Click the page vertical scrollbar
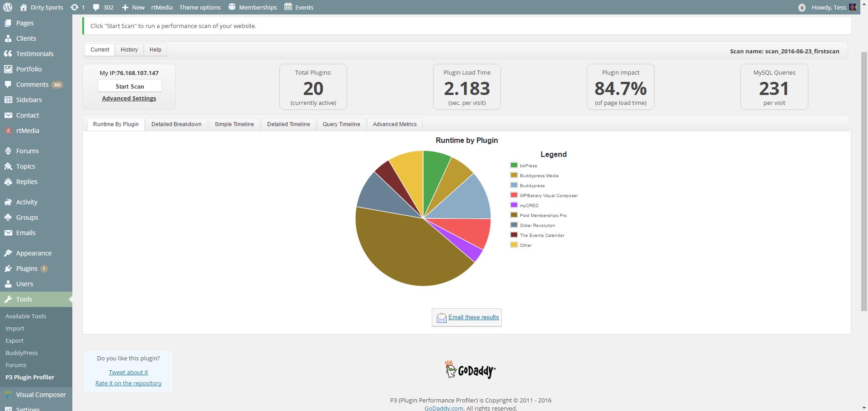The width and height of the screenshot is (868, 411). [x=864, y=181]
